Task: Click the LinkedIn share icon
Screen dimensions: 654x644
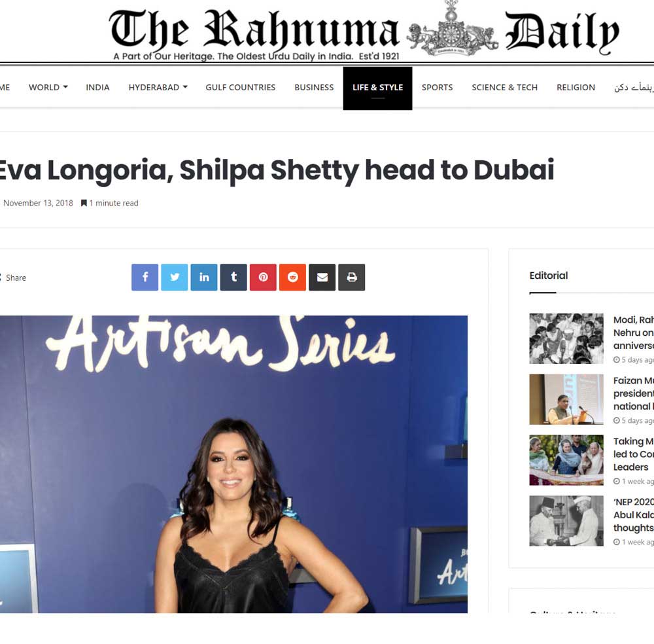Action: pyautogui.click(x=204, y=277)
